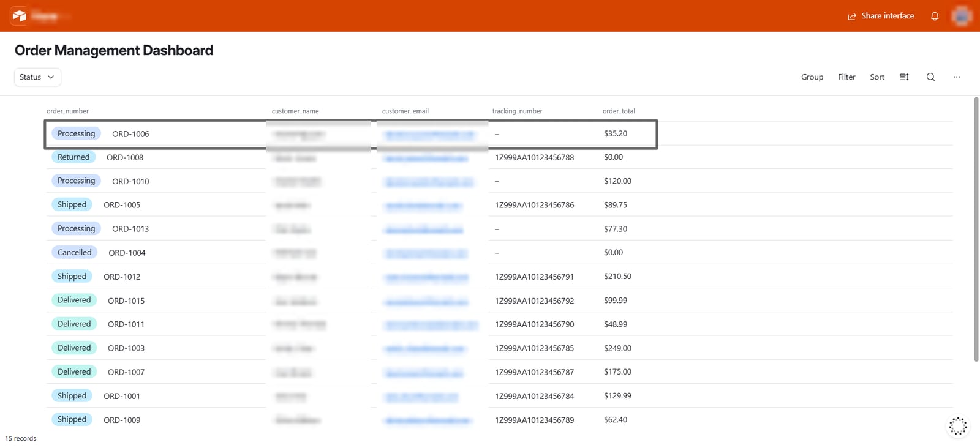Open the more options ellipsis menu
Viewport: 980px width, 448px height.
point(957,77)
